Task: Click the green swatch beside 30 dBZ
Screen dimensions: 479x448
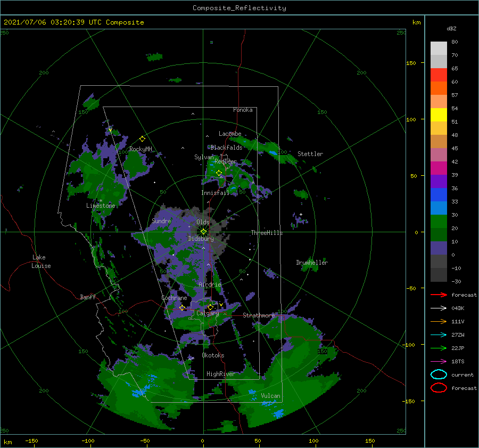Action: point(439,222)
